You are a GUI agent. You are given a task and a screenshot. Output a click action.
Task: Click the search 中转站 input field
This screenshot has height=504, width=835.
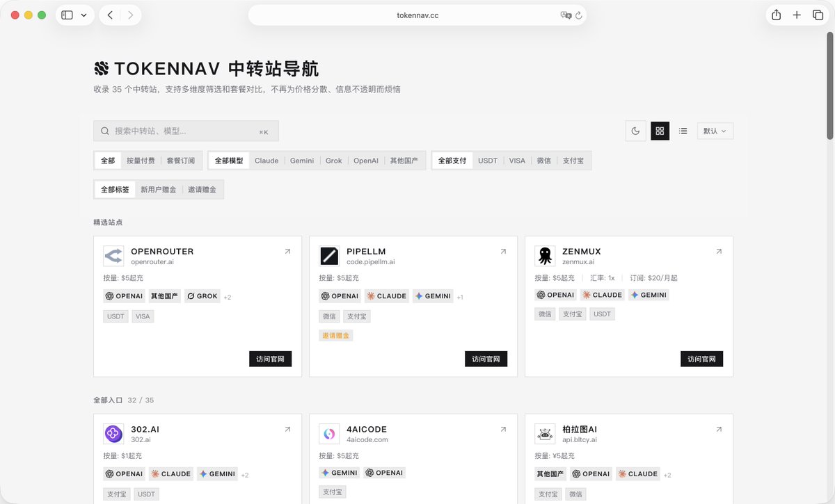pos(186,131)
